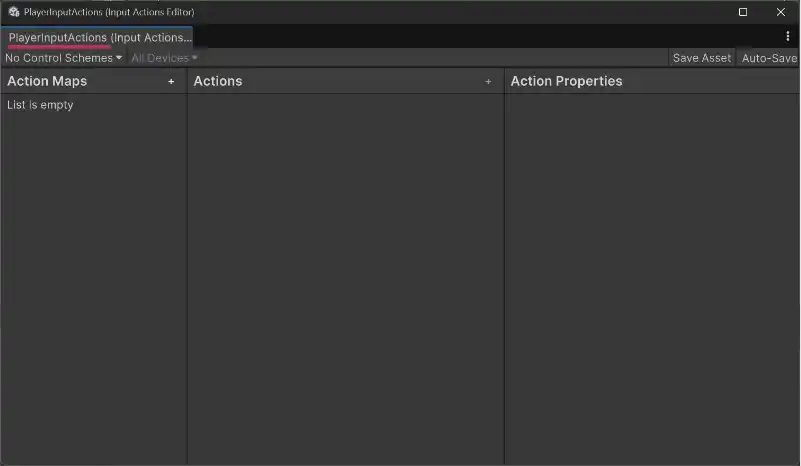Screen dimensions: 801x466
Task: Click the Action Properties panel header
Action: pos(566,82)
